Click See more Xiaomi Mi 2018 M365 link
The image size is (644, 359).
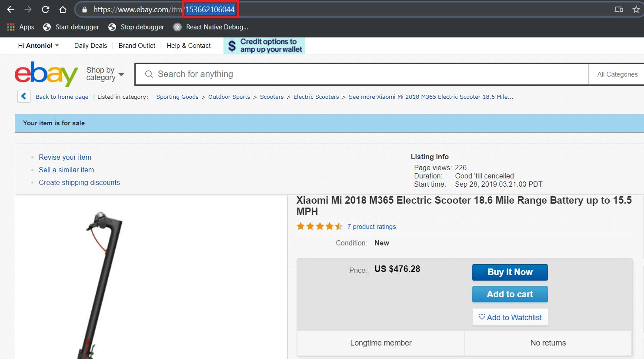coord(431,97)
